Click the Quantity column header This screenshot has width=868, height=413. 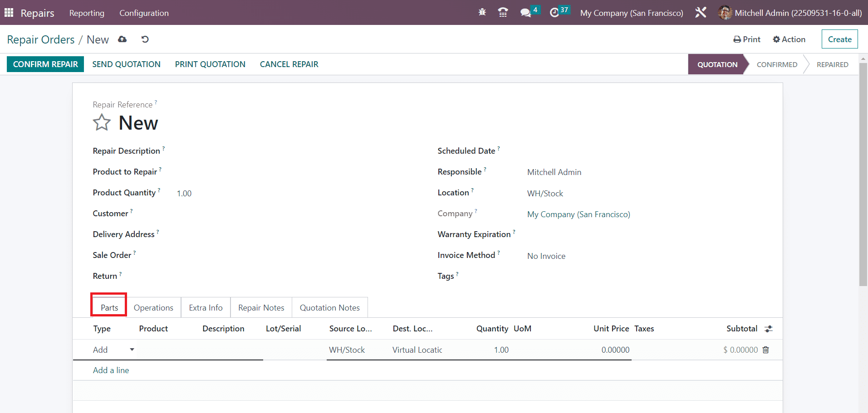tap(492, 329)
